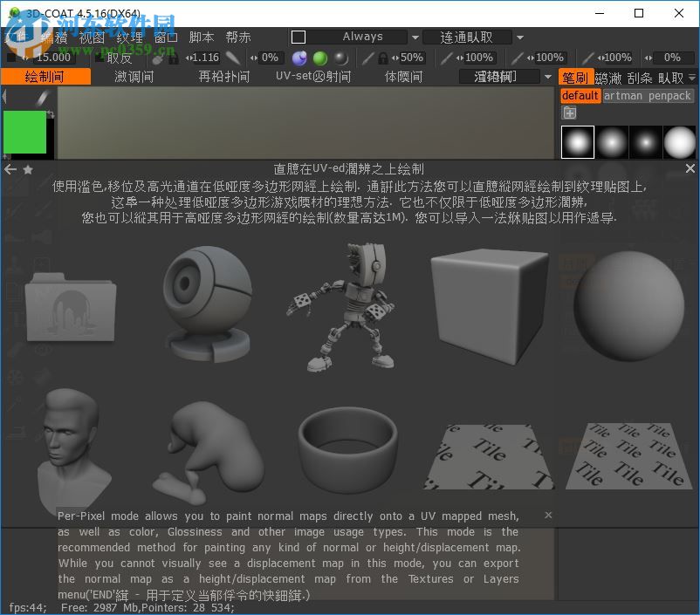Click the pen stroke icon above swatch

click(x=43, y=98)
